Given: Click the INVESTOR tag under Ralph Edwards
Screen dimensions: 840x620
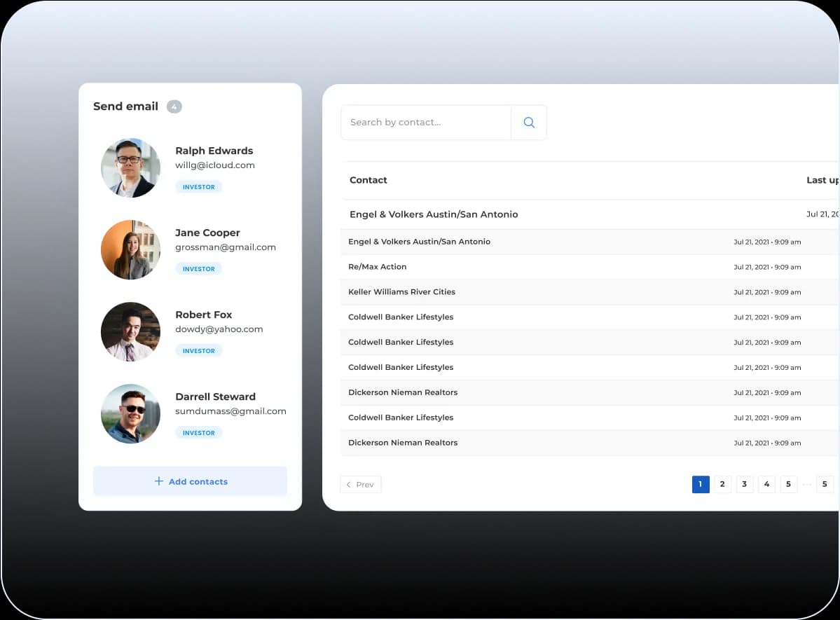Looking at the screenshot, I should pos(198,187).
